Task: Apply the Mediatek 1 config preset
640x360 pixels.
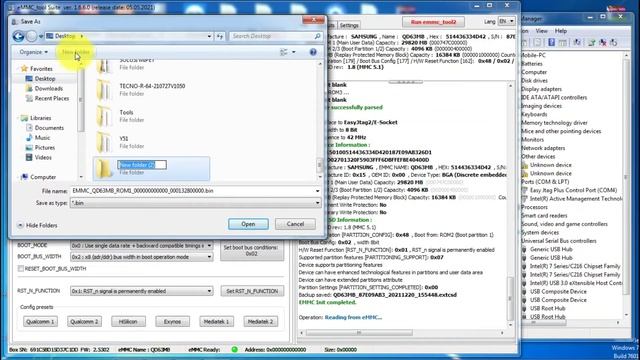Action: (216, 322)
